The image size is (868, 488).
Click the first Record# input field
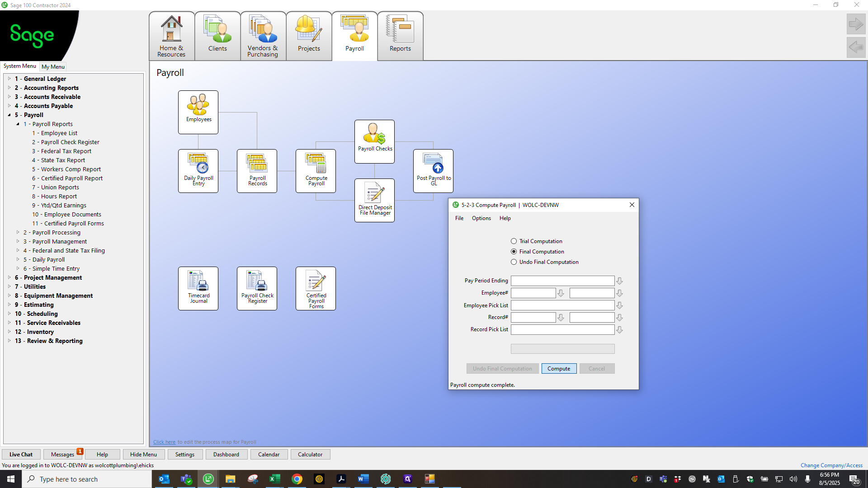click(533, 318)
